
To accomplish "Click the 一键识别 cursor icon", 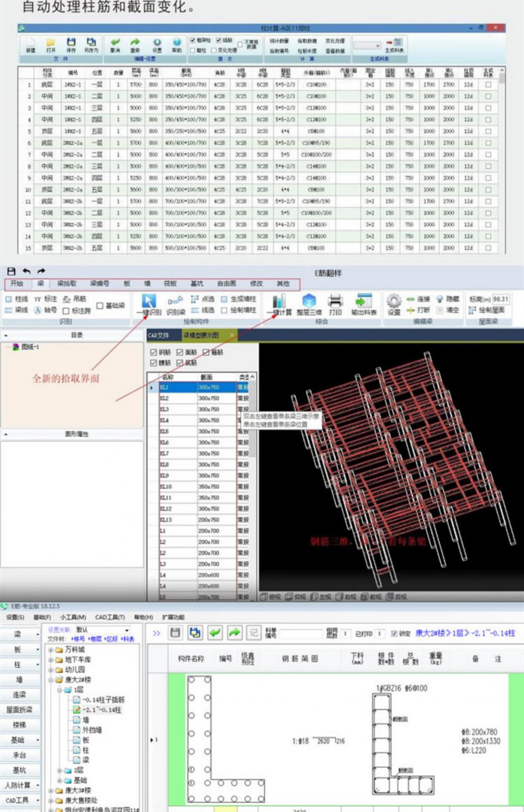I will [x=149, y=301].
